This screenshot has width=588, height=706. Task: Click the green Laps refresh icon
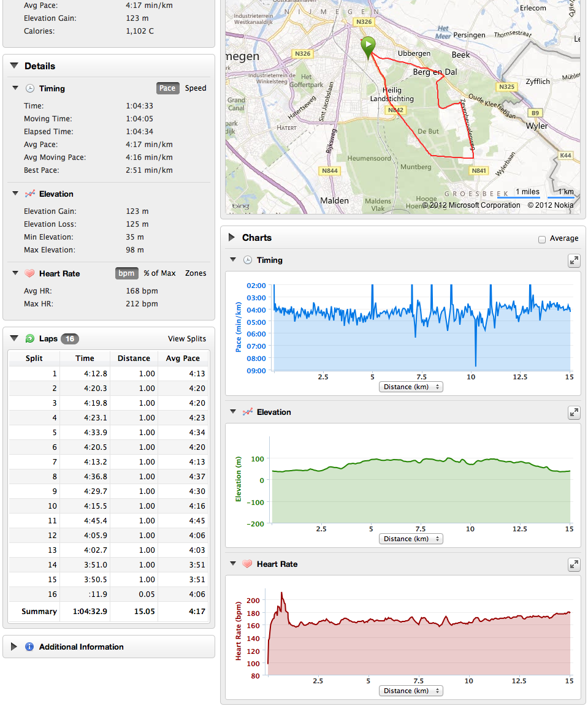(x=29, y=338)
